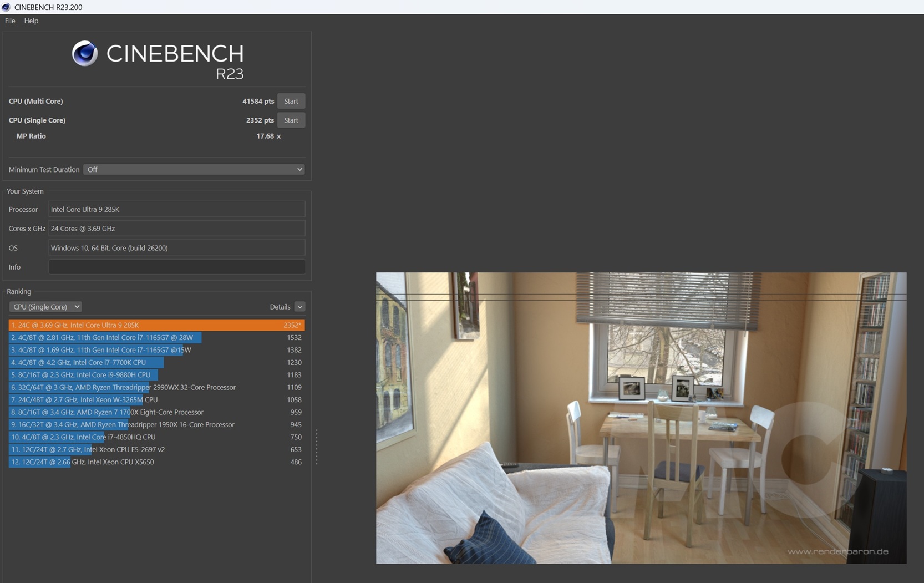This screenshot has width=924, height=583.
Task: Click the Cinebench logo sphere icon
Action: tap(85, 54)
